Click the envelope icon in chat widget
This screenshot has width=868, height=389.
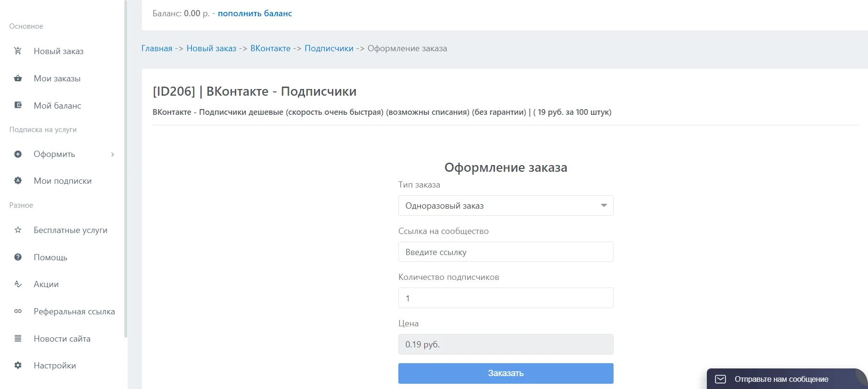point(720,379)
